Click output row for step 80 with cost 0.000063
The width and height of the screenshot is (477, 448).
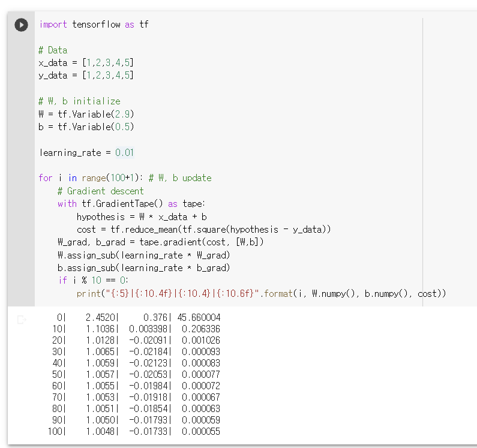[x=136, y=408]
